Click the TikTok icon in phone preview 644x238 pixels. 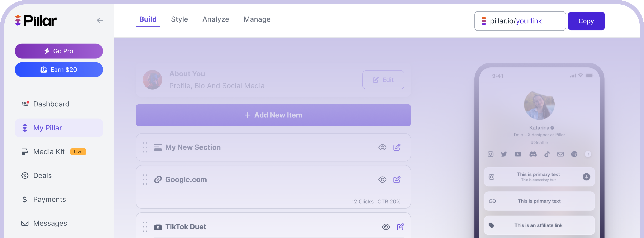[x=547, y=154]
